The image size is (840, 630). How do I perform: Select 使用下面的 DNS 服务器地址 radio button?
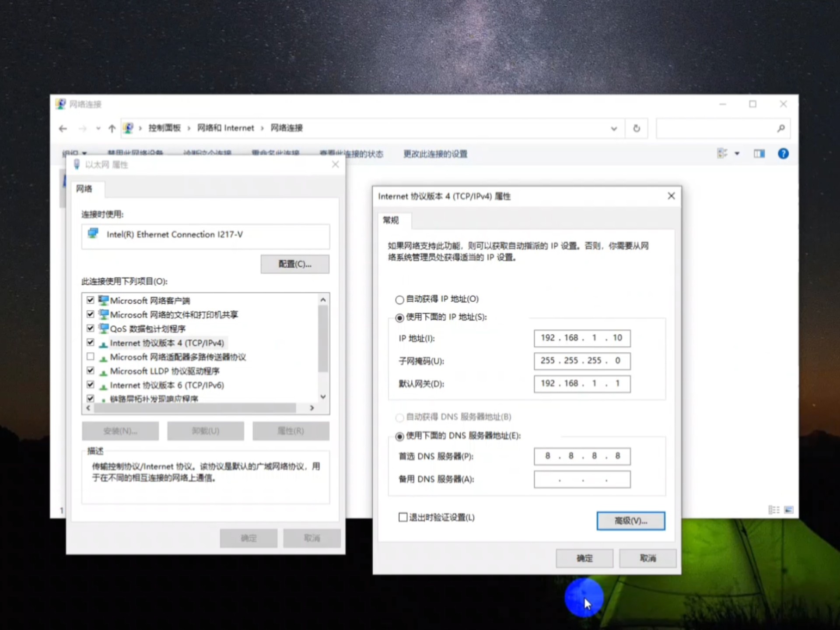click(x=399, y=436)
